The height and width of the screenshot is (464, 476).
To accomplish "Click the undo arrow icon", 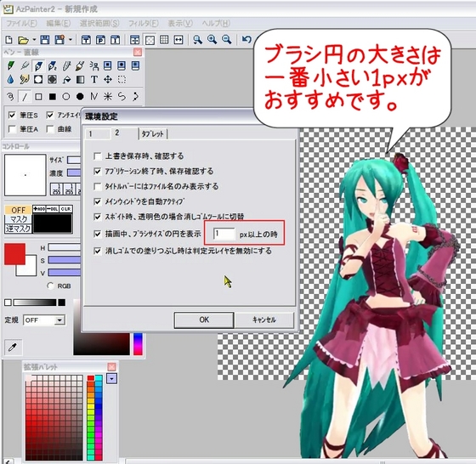I will (x=246, y=39).
